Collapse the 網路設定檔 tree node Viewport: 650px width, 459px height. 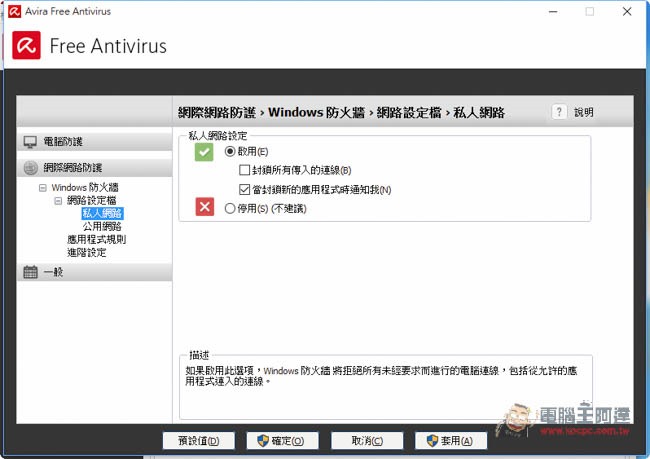point(58,201)
